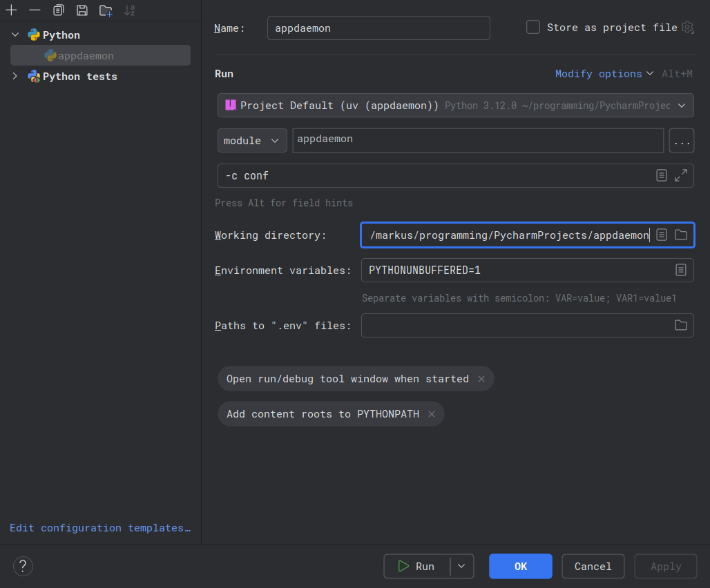
Task: Copy the selected configuration
Action: pyautogui.click(x=59, y=10)
